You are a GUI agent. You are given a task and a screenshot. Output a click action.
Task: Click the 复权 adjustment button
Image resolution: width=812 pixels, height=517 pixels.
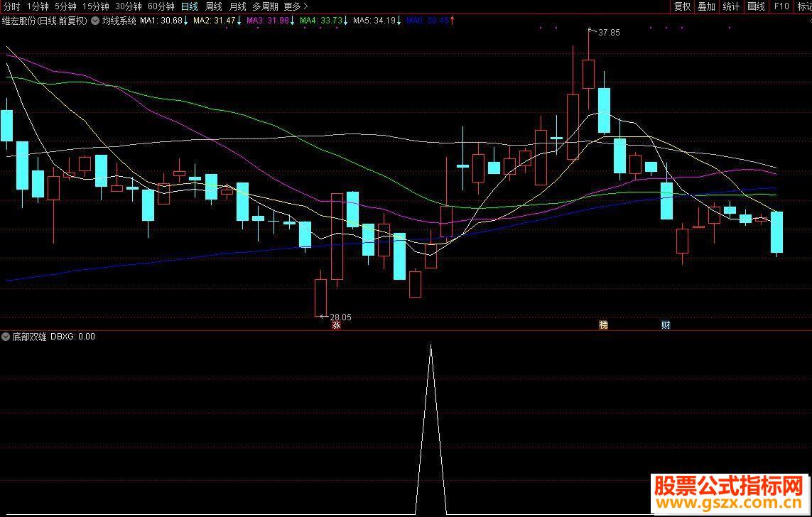pos(682,6)
